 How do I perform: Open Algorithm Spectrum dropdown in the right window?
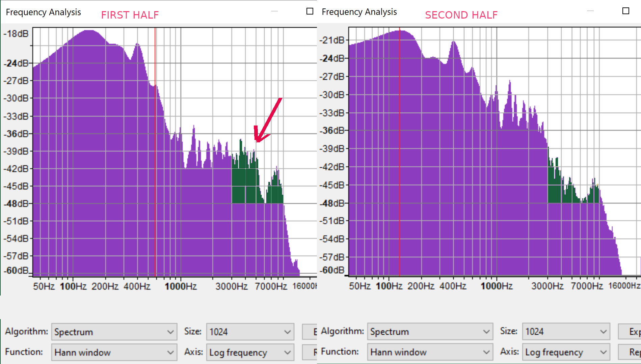click(x=430, y=332)
